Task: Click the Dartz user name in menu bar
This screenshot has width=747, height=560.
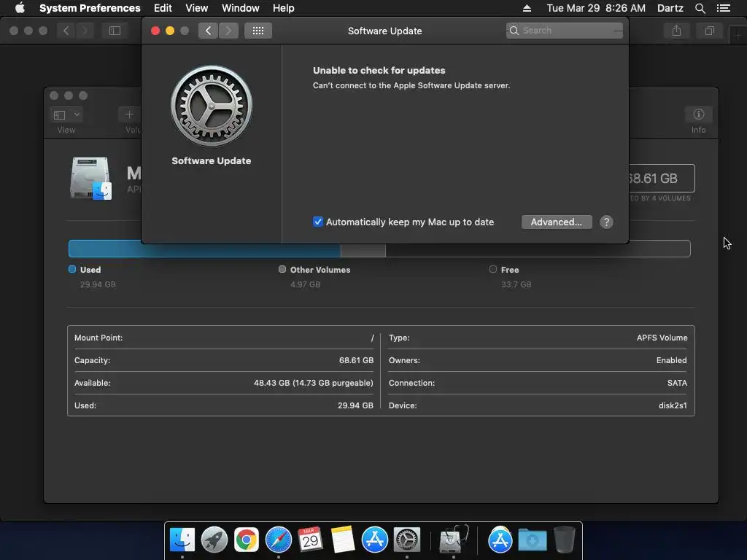Action: pyautogui.click(x=670, y=8)
